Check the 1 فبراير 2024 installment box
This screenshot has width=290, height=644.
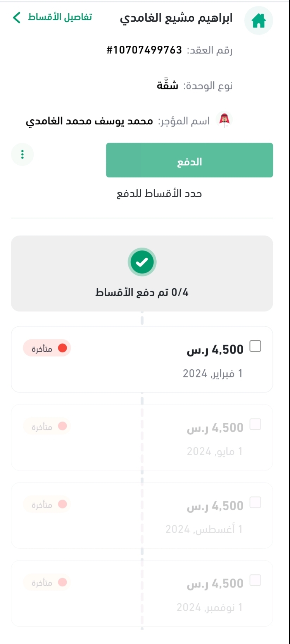pos(255,346)
